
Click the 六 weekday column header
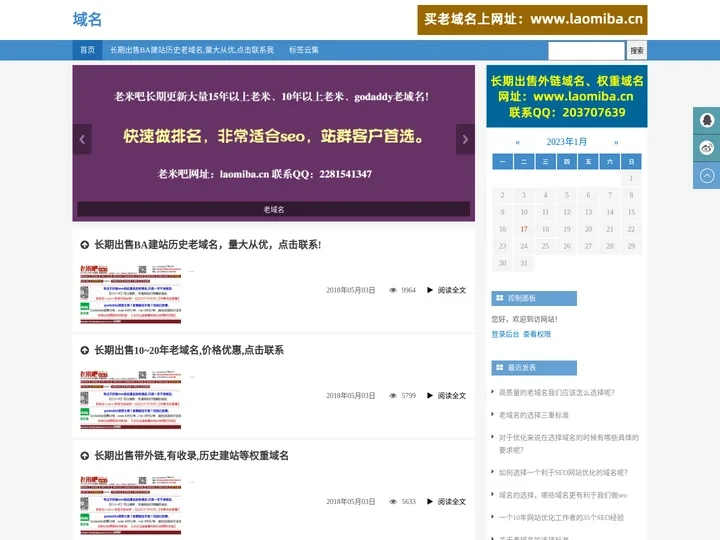[610, 162]
